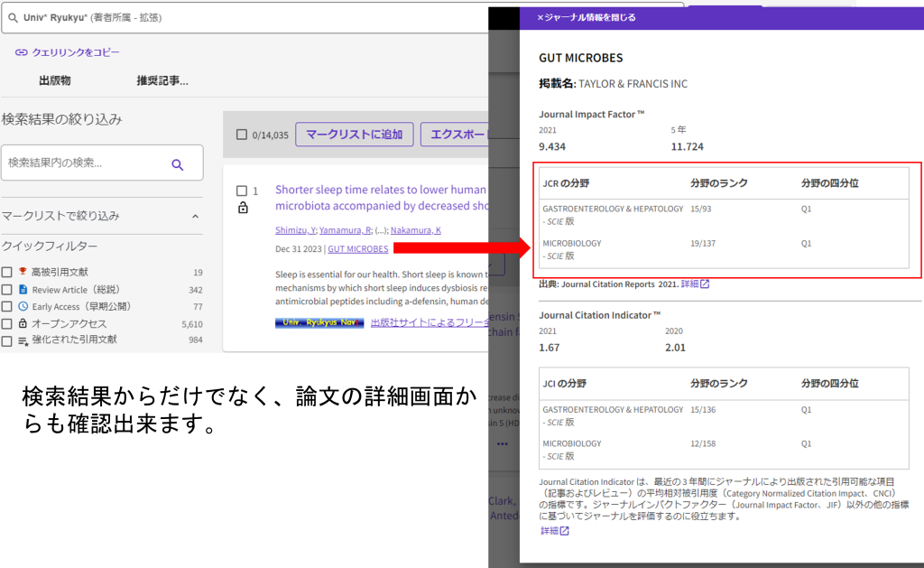Click the GUT MICROBES panel heading

tap(580, 58)
